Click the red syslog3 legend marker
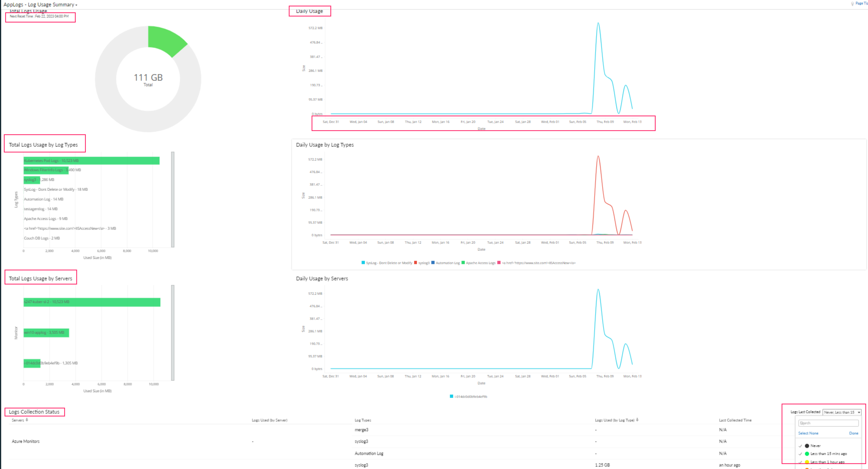 click(x=415, y=263)
